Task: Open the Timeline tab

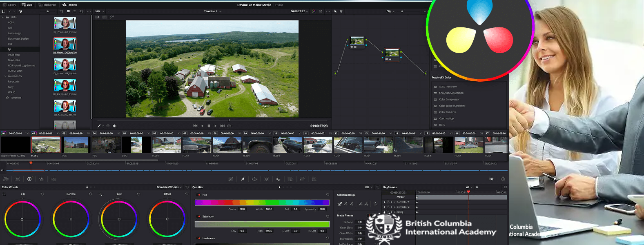Action: (69, 5)
